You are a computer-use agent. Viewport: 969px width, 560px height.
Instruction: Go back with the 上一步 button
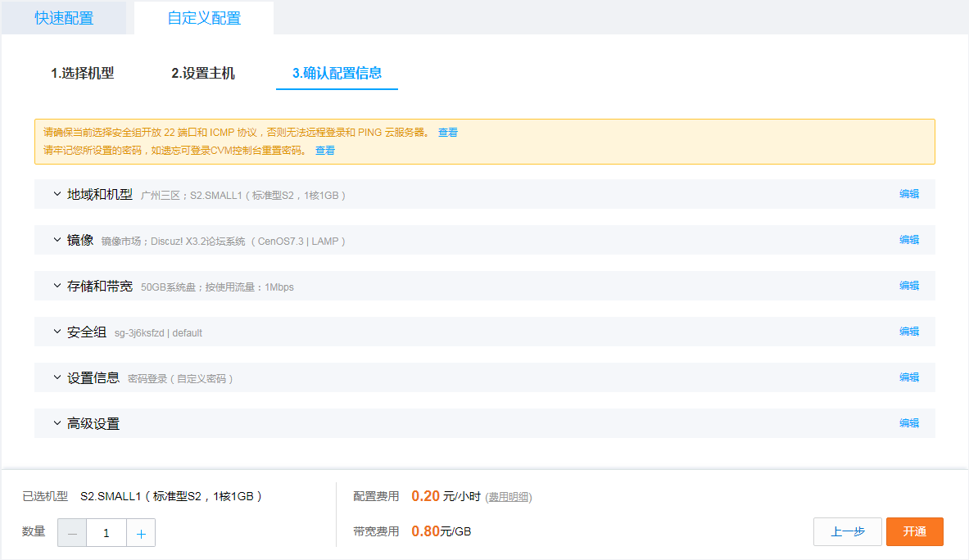click(x=847, y=531)
